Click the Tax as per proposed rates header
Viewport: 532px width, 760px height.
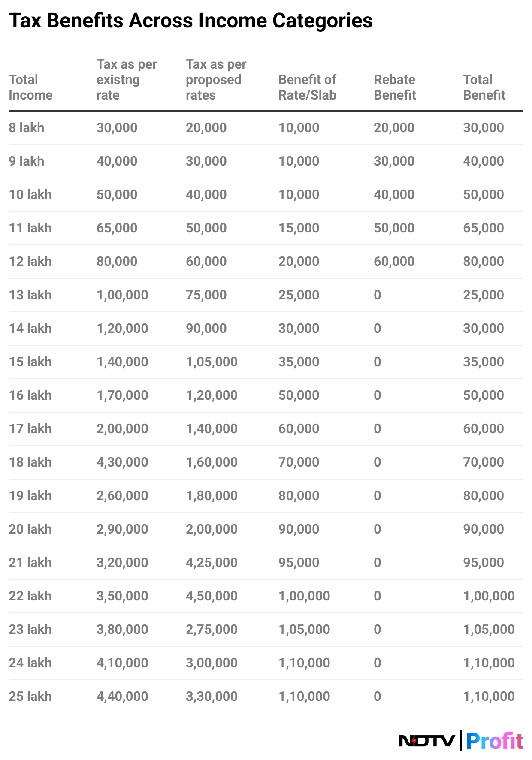(216, 79)
